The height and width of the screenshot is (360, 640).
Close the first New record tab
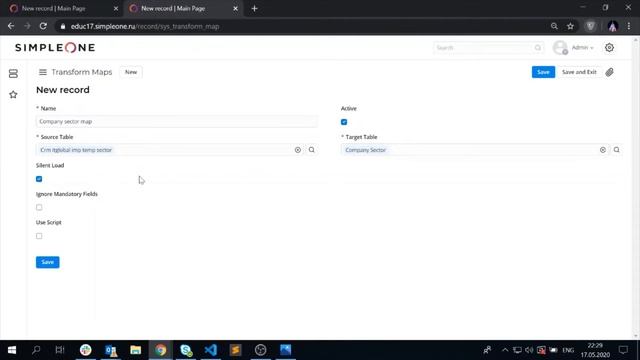(116, 8)
